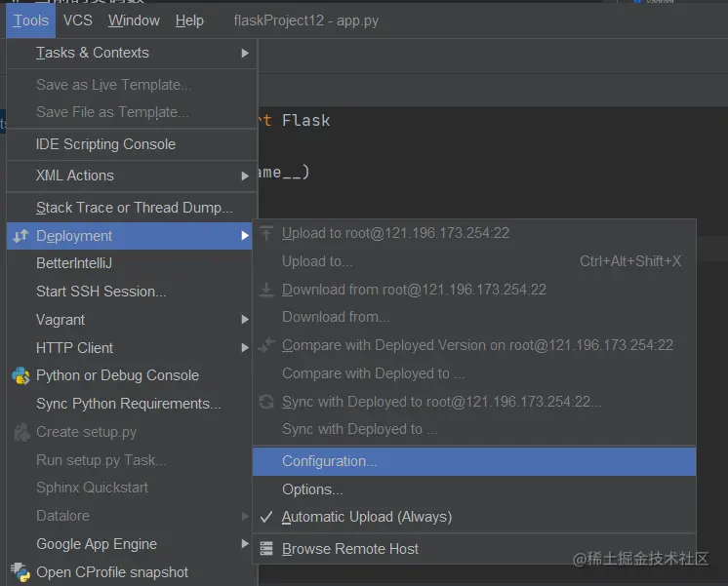Open BetterIntelliJ entry
The height and width of the screenshot is (586, 728).
point(130,263)
